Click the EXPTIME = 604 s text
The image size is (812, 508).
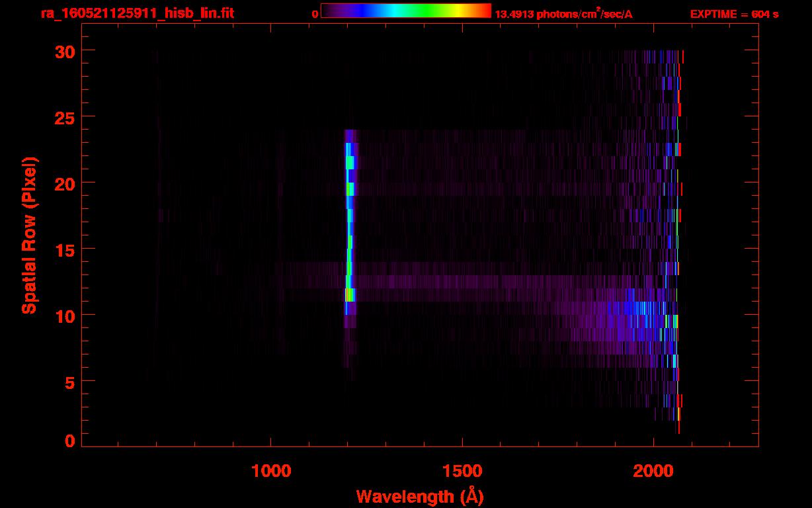point(734,14)
